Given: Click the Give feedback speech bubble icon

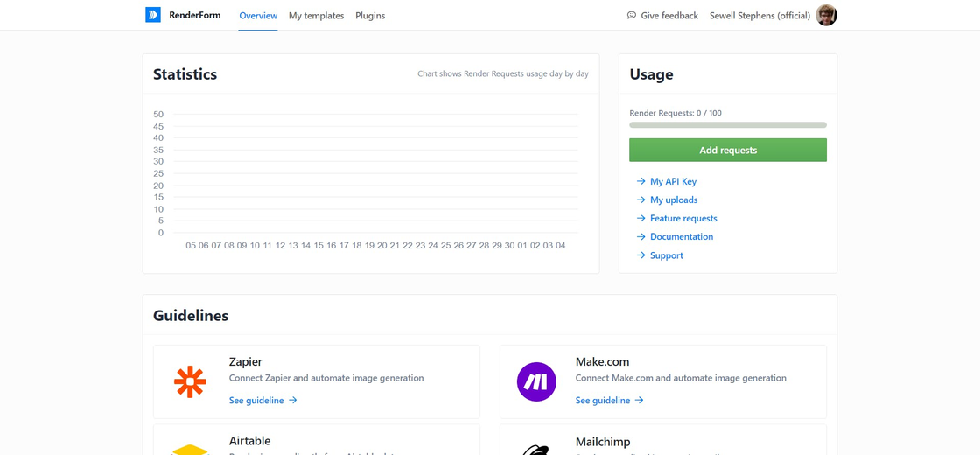Looking at the screenshot, I should [x=632, y=15].
